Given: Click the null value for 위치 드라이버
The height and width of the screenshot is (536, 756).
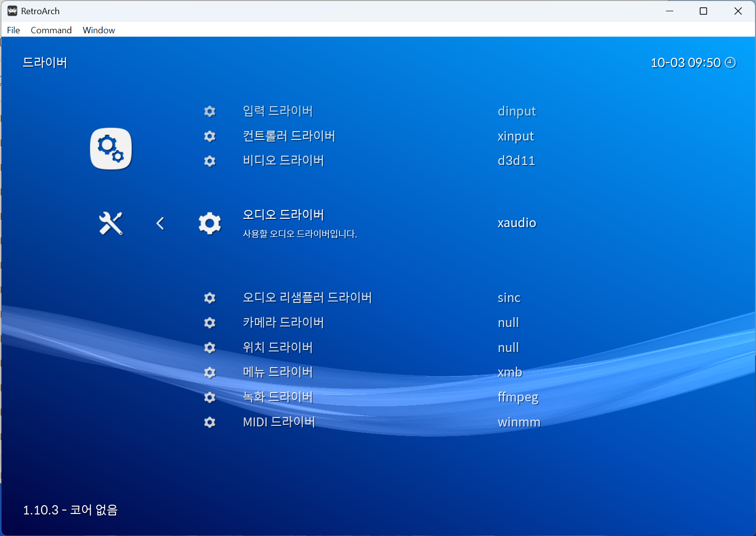Looking at the screenshot, I should pyautogui.click(x=508, y=348).
